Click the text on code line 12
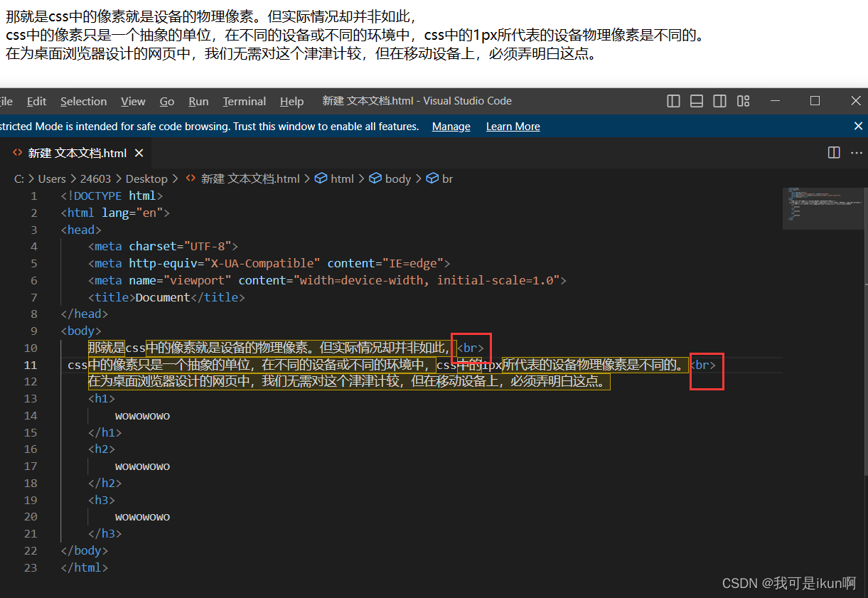868x598 pixels. [349, 382]
